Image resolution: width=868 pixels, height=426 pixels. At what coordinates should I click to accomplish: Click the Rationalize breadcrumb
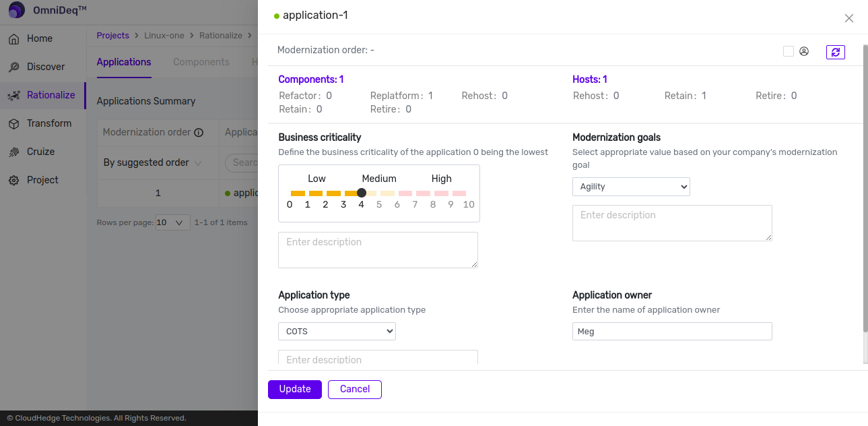click(x=221, y=36)
